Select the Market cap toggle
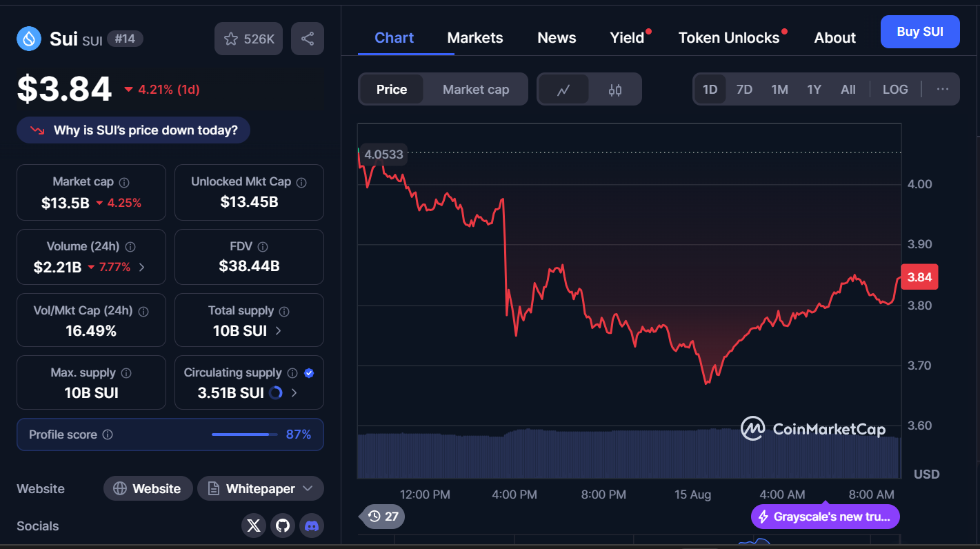Viewport: 980px width, 549px height. [x=476, y=90]
